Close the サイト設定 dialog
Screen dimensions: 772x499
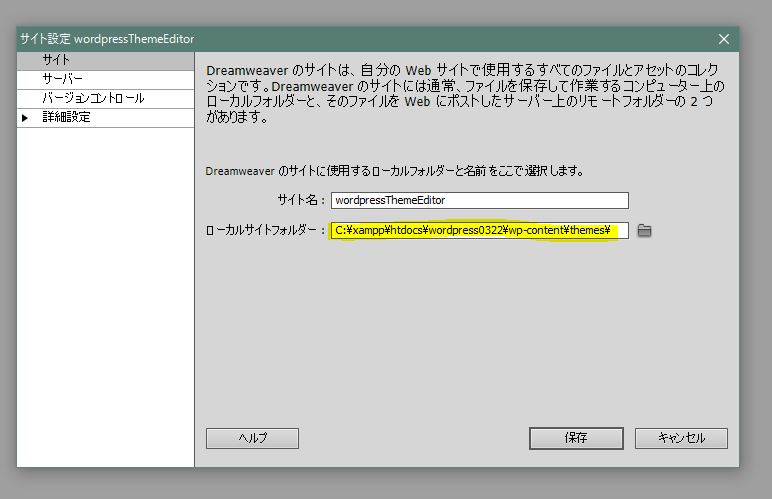[x=723, y=39]
